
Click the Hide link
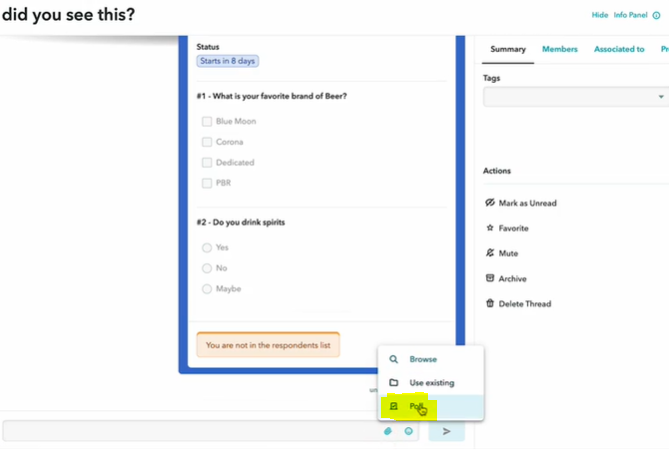click(599, 15)
